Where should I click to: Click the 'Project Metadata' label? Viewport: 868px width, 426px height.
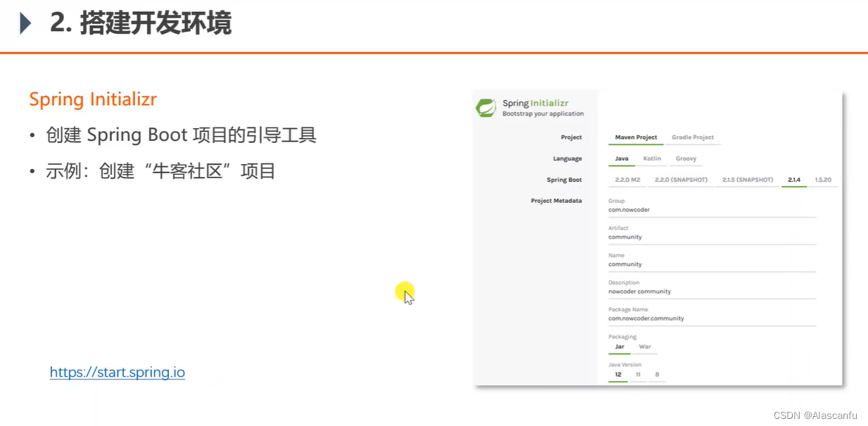click(556, 201)
